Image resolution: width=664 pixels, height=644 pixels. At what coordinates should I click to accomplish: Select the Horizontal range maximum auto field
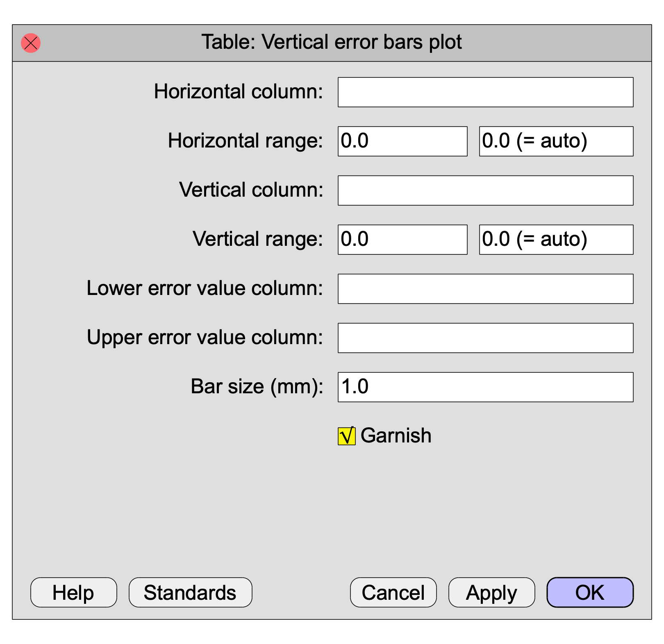[556, 141]
